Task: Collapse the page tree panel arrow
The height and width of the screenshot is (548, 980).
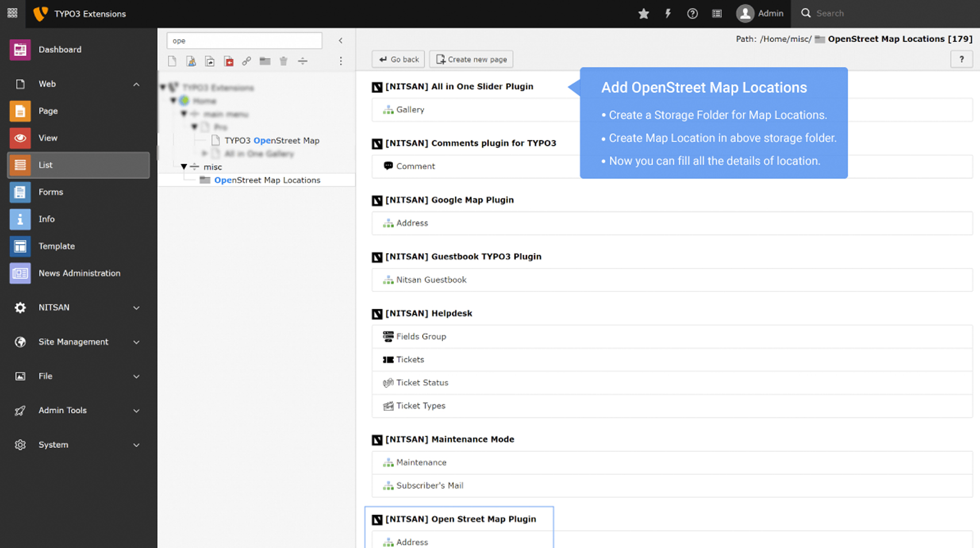Action: point(340,41)
